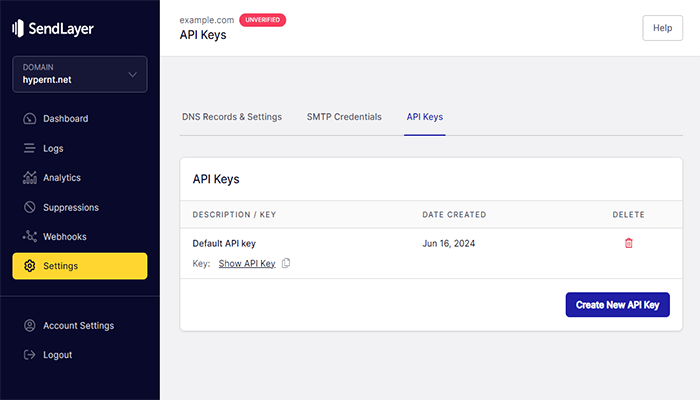Viewport: 700px width, 400px height.
Task: Expand the domain selector chevron
Action: [x=133, y=75]
